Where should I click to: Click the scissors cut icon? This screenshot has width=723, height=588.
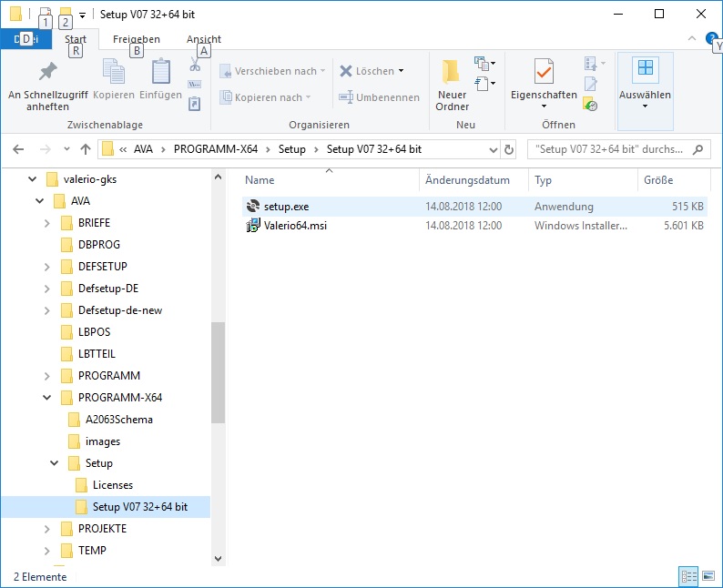(195, 65)
